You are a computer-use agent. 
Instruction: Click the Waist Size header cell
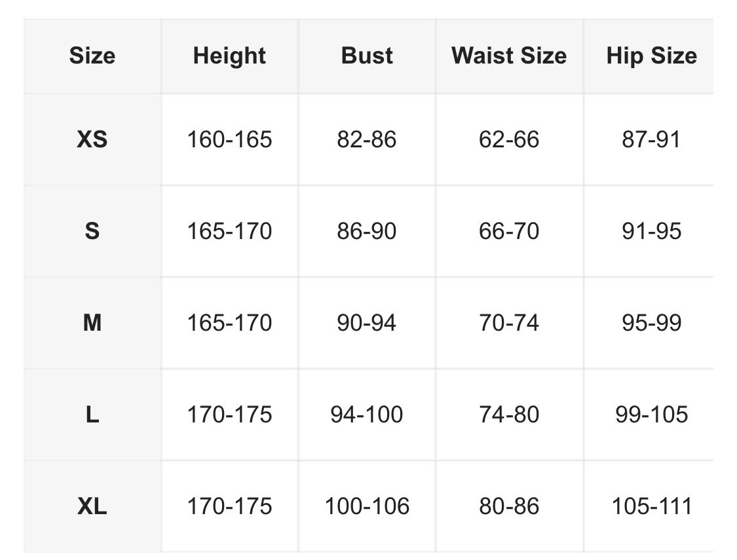point(509,56)
